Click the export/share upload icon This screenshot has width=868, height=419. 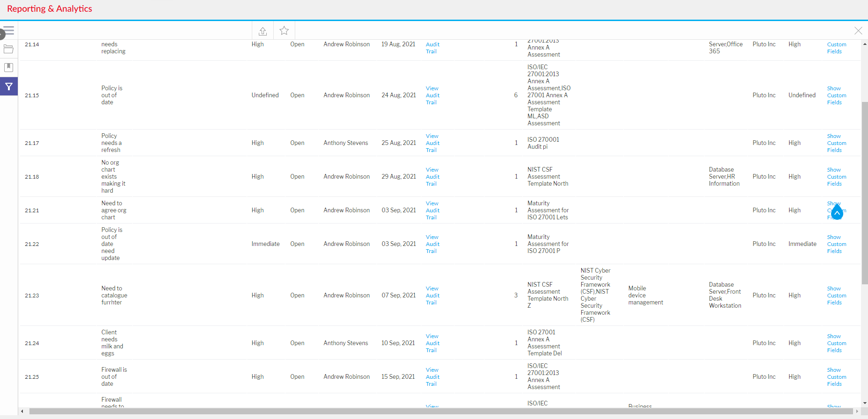coord(263,31)
